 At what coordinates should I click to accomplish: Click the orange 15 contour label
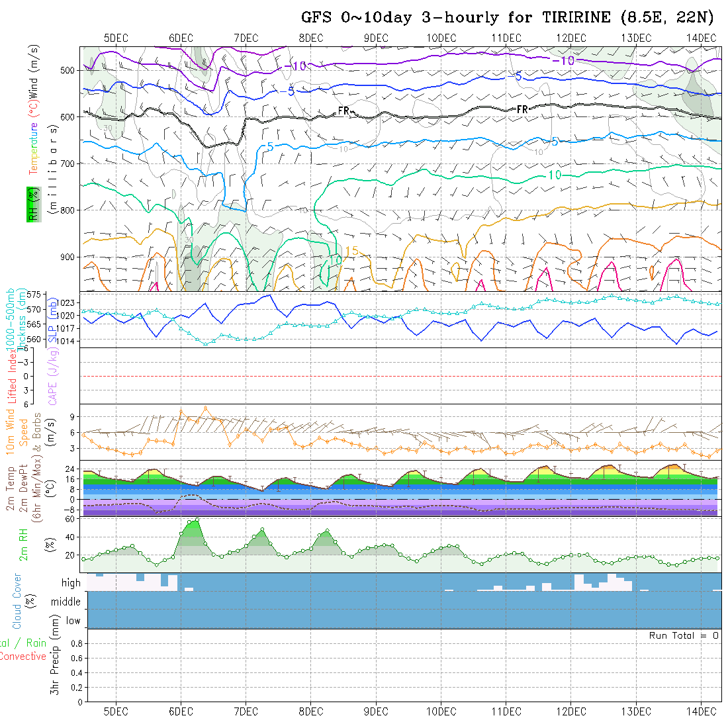tap(352, 251)
